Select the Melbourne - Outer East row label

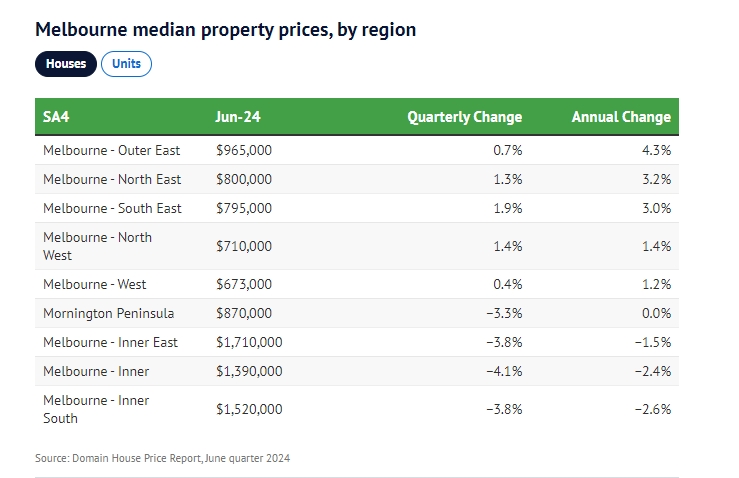pos(112,150)
